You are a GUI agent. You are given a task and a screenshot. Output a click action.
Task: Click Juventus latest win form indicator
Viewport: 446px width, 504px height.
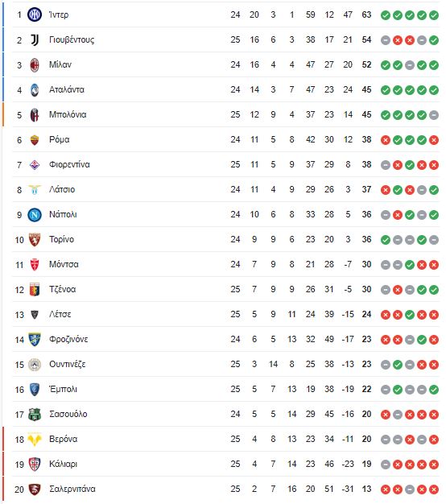click(x=434, y=40)
